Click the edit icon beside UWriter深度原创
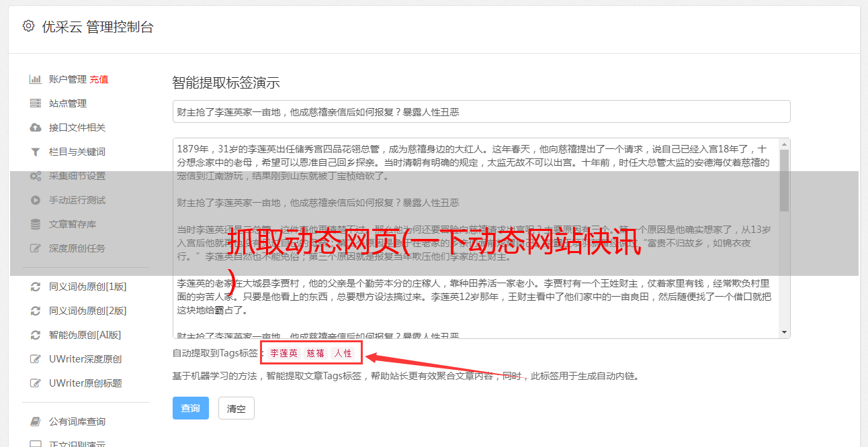868x447 pixels. 36,359
